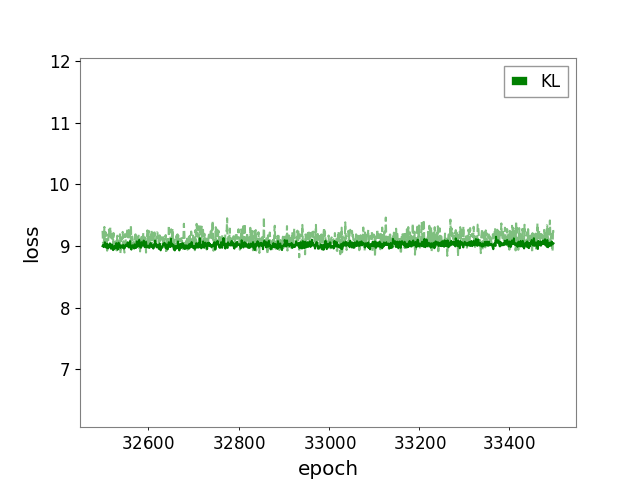640x480 pixels.
Task: Click the y-axis tick label 11
Action: 60,124
